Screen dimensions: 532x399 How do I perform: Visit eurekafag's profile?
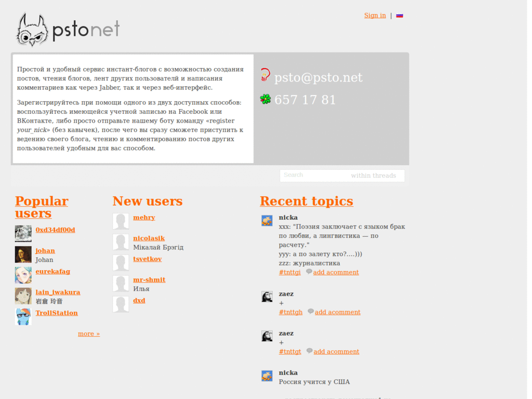pos(52,271)
